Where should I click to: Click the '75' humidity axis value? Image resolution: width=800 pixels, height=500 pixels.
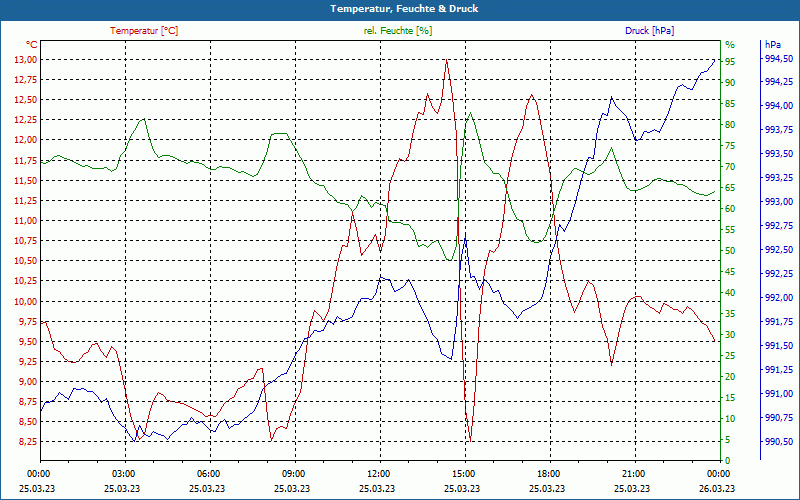click(x=730, y=146)
